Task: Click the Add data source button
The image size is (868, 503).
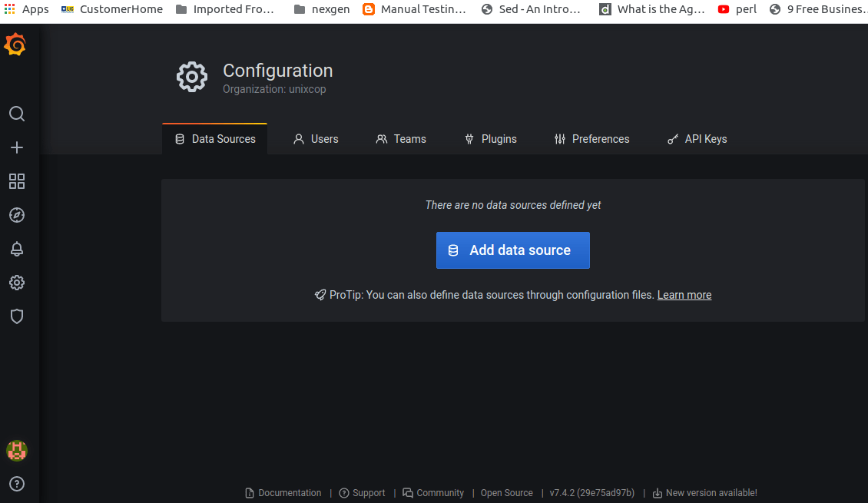Action: click(512, 250)
